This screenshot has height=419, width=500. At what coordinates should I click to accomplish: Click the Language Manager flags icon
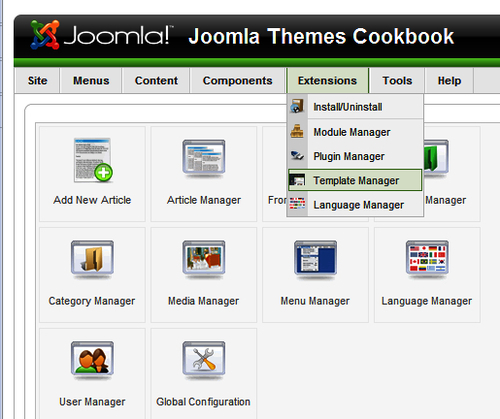click(x=427, y=258)
